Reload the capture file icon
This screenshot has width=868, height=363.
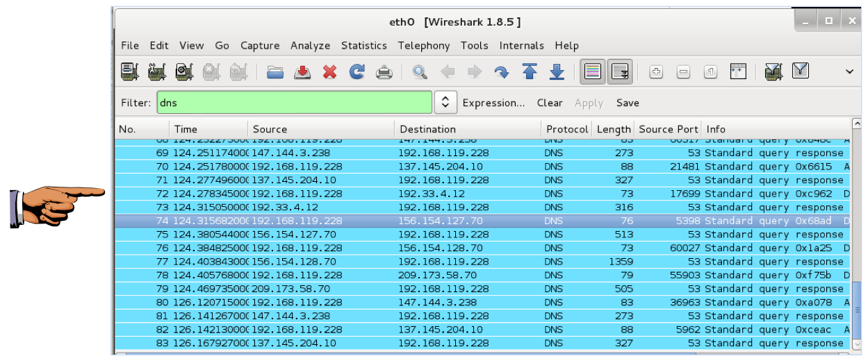(x=357, y=71)
